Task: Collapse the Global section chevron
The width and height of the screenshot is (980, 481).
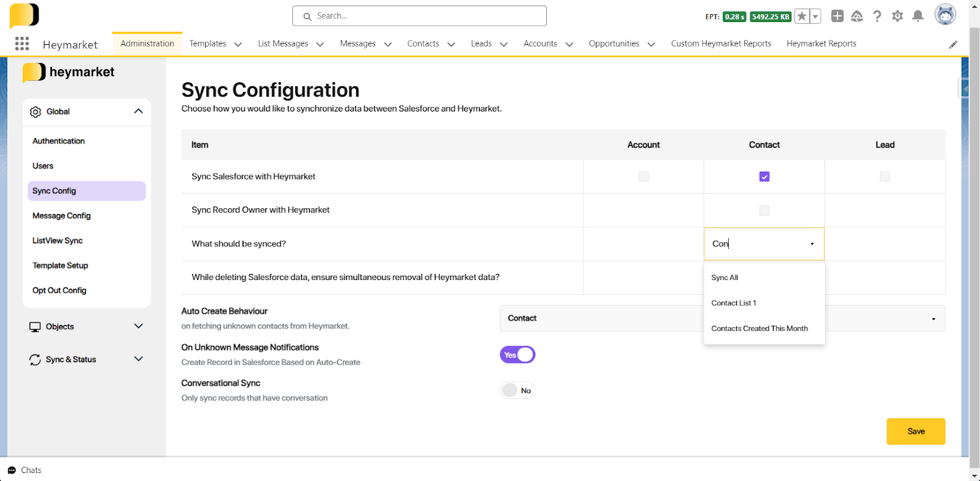Action: click(138, 111)
